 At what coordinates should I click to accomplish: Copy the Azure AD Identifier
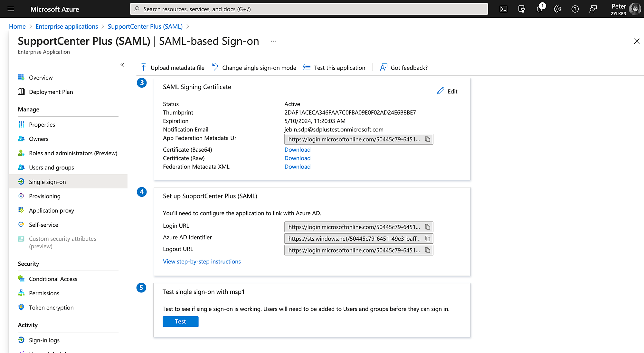pos(428,239)
